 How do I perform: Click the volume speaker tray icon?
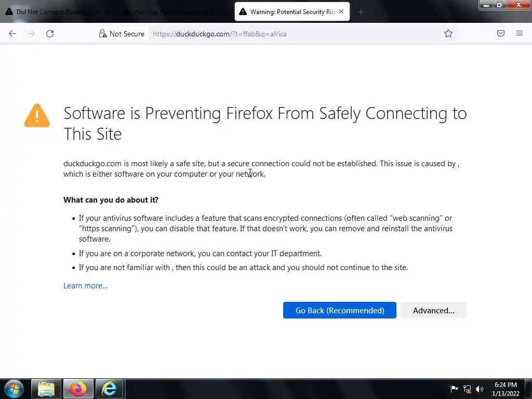480,389
